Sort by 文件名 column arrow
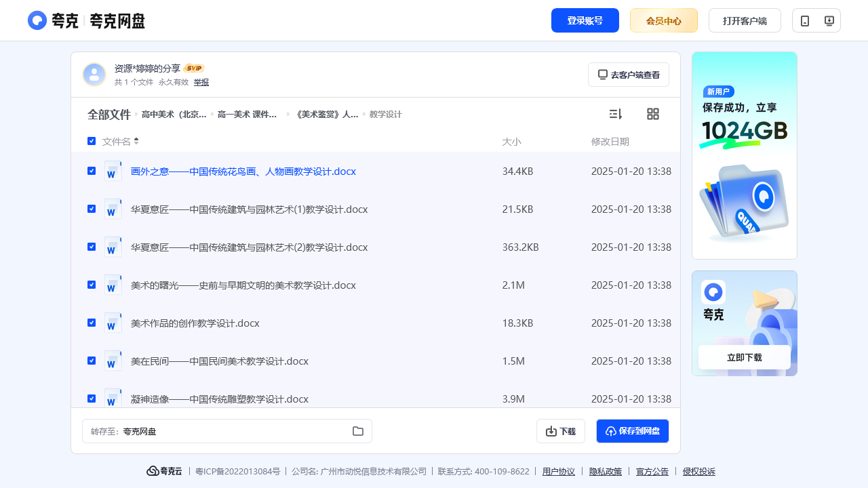 coord(136,141)
